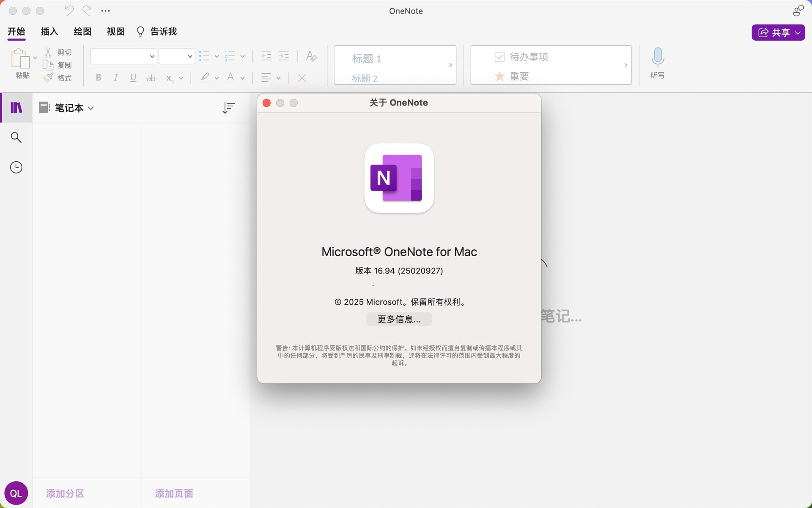Apply the 待办事项 to-do checkbox tag
Image resolution: width=812 pixels, height=508 pixels.
(x=521, y=57)
